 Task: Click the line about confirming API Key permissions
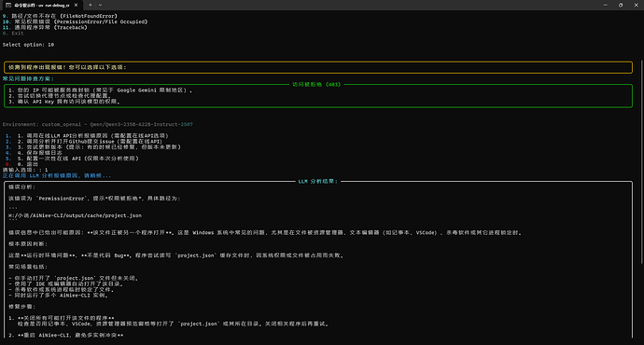(x=64, y=102)
